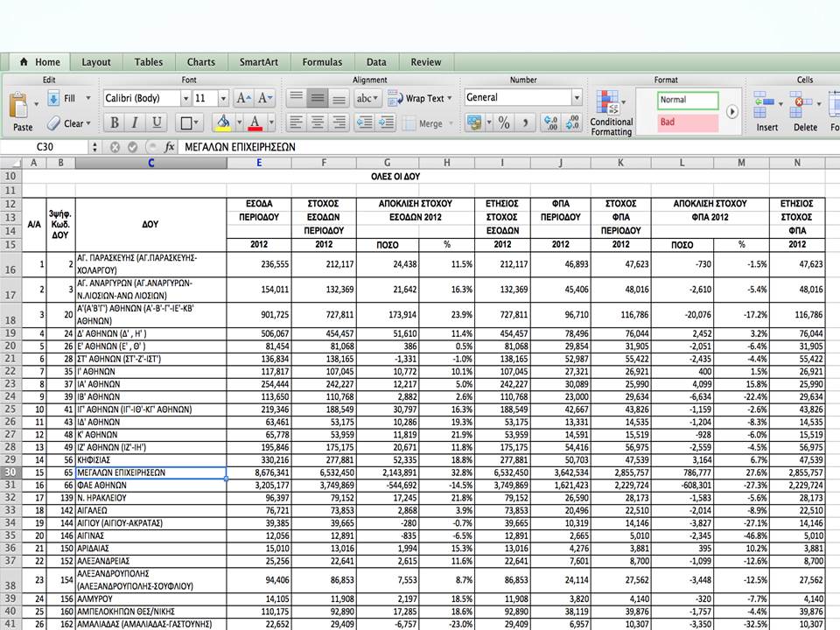Increase font size with the larger A button

(x=243, y=98)
